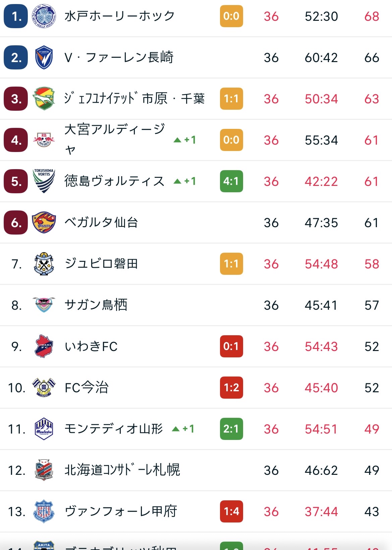This screenshot has width=392, height=550.
Task: Select the Ventforet Kofu team name
Action: click(x=121, y=511)
